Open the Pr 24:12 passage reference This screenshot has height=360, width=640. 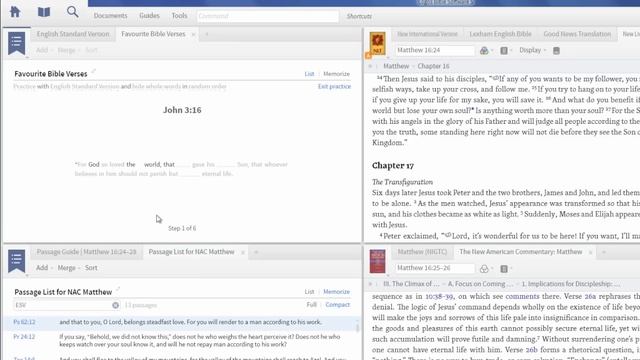coord(24,337)
